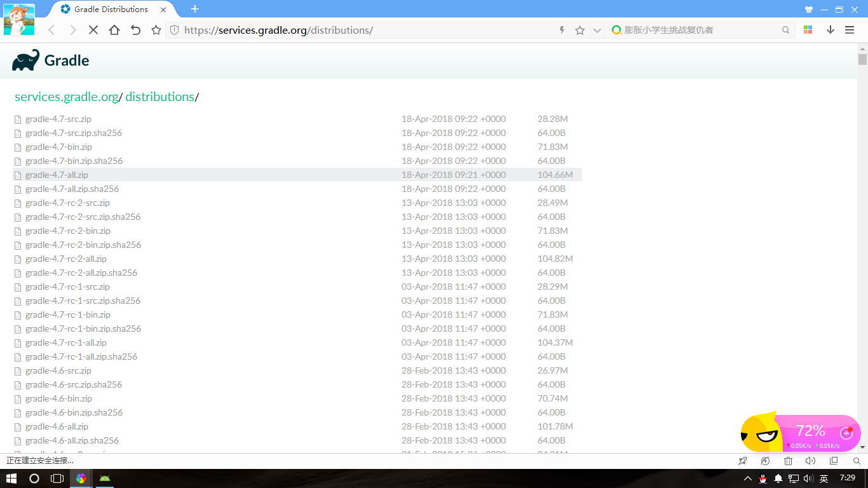
Task: Click the skin shirt icon in title bar
Action: (x=809, y=10)
